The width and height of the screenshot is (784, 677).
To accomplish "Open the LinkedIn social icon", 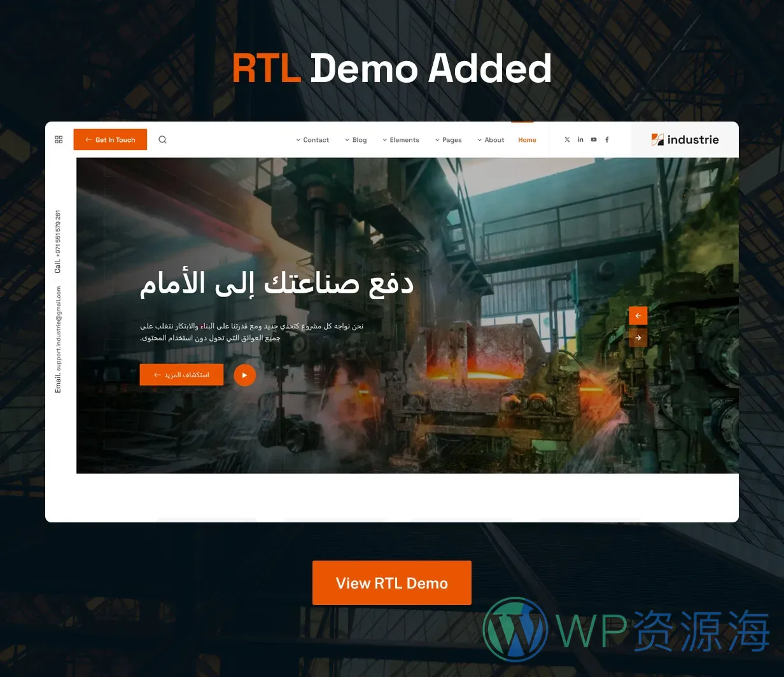I will (580, 140).
